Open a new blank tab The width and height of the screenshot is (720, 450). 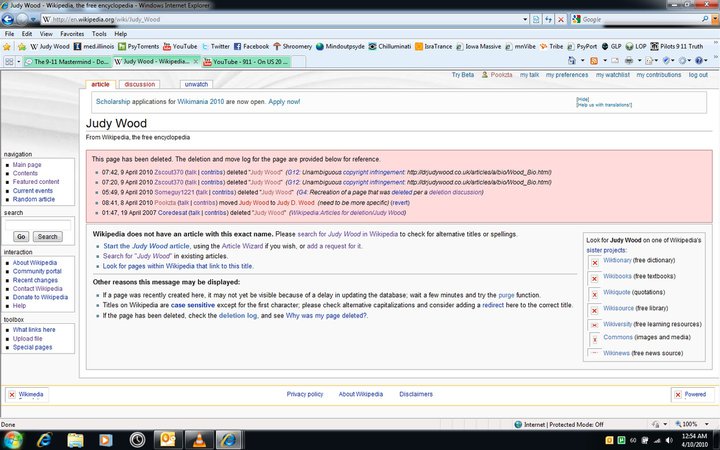(x=298, y=62)
